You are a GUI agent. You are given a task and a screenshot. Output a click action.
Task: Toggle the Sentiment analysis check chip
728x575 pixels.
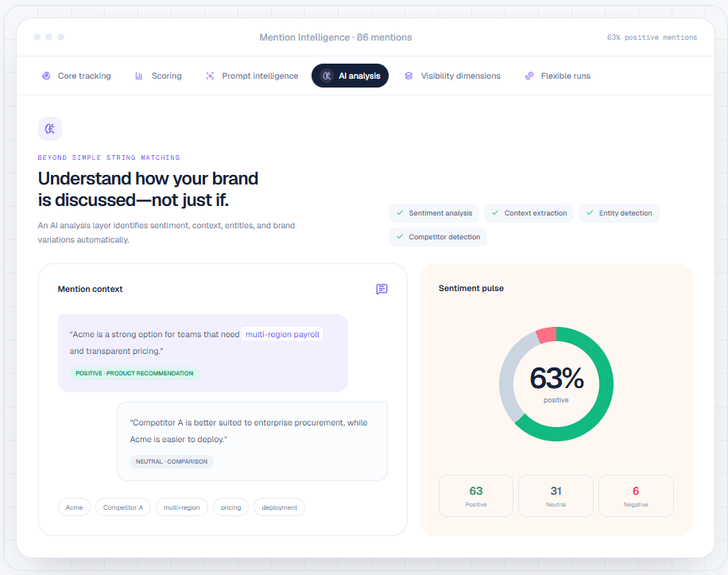click(434, 213)
